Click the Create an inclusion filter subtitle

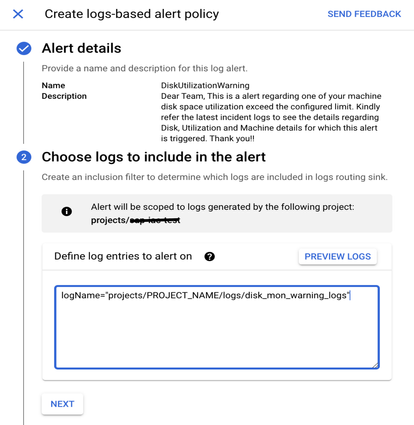click(214, 177)
